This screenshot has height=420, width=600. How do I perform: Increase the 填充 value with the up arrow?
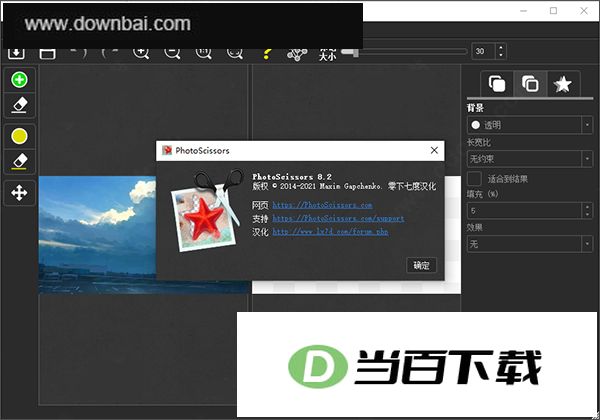point(587,207)
